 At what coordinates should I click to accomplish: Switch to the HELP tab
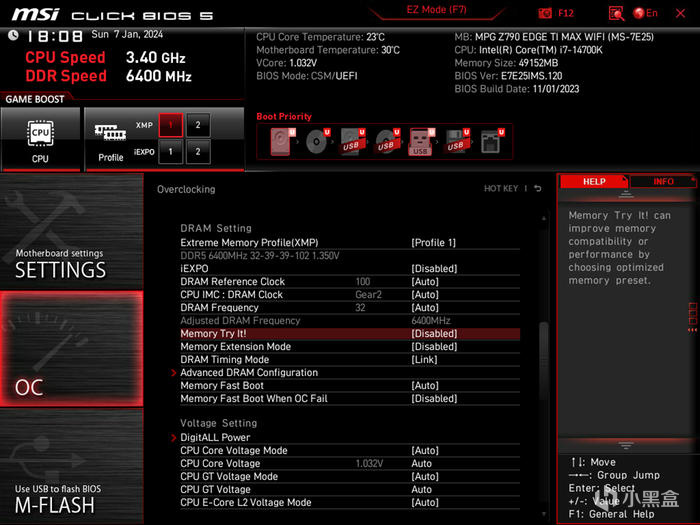click(x=594, y=181)
